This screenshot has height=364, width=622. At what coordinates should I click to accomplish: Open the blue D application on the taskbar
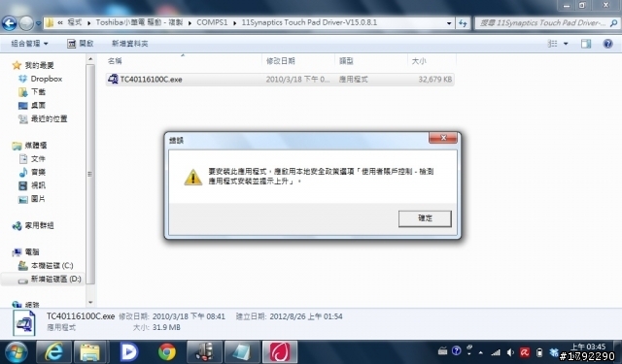[x=129, y=352]
